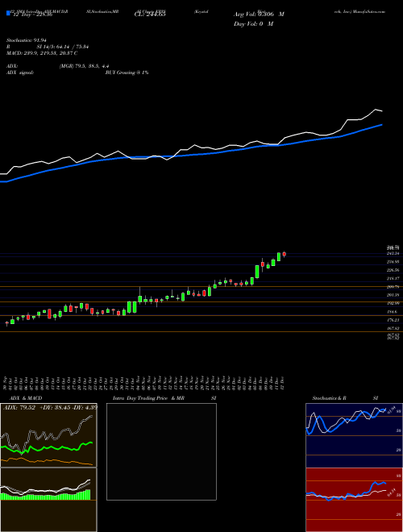Click the 201.38 price axis label
Screen dimensions: 403x532
pos(393,295)
